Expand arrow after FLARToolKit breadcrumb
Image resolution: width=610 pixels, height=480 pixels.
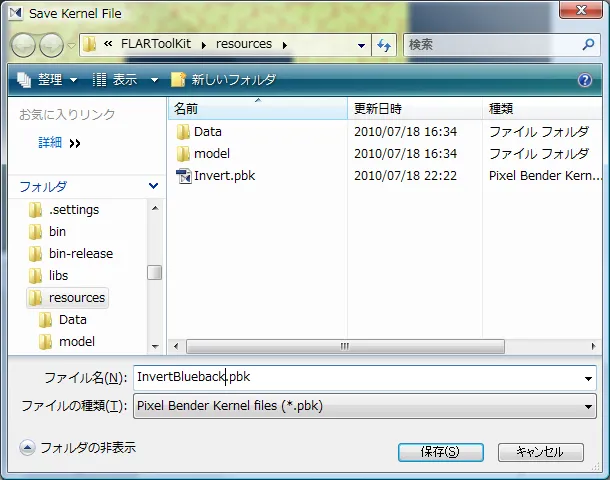203,46
